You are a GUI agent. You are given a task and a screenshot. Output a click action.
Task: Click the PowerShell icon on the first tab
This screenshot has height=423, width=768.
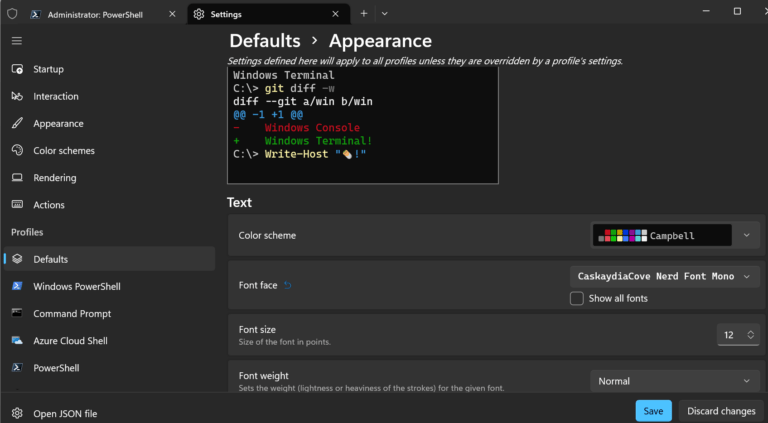click(x=35, y=14)
